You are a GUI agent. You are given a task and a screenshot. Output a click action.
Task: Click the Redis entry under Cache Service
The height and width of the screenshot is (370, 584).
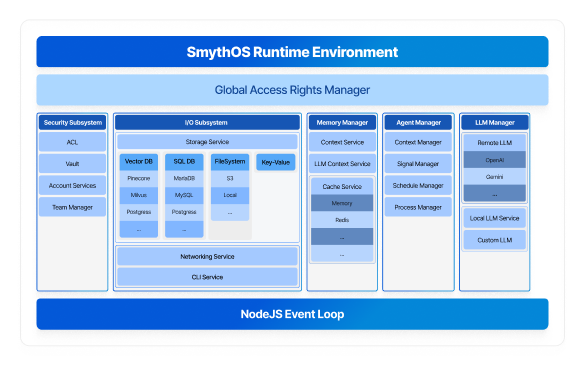[x=342, y=220]
